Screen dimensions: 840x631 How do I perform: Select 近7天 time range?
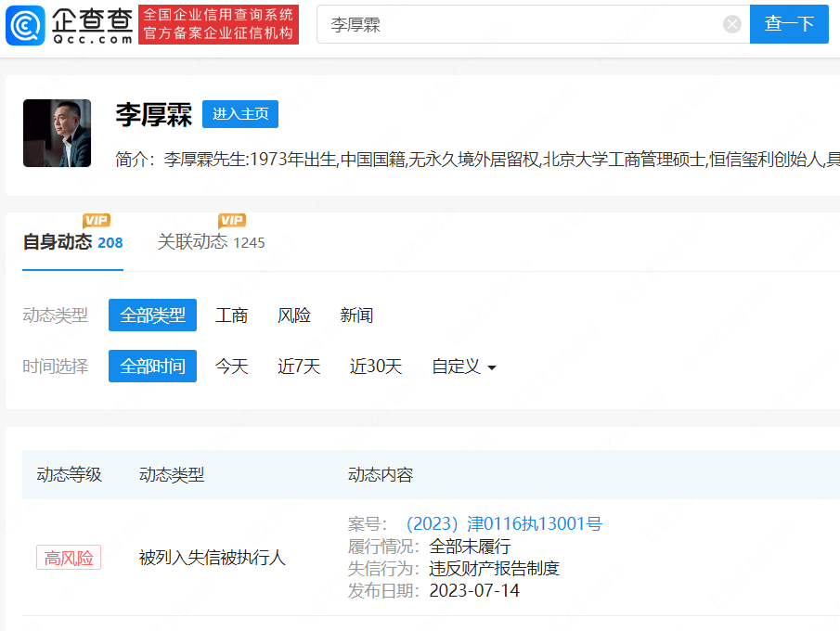point(299,367)
